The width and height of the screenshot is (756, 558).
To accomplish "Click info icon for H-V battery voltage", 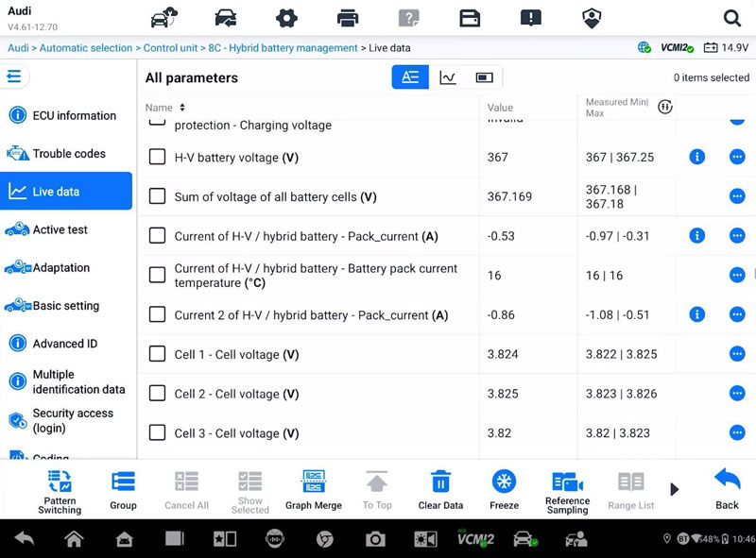I will tap(697, 157).
